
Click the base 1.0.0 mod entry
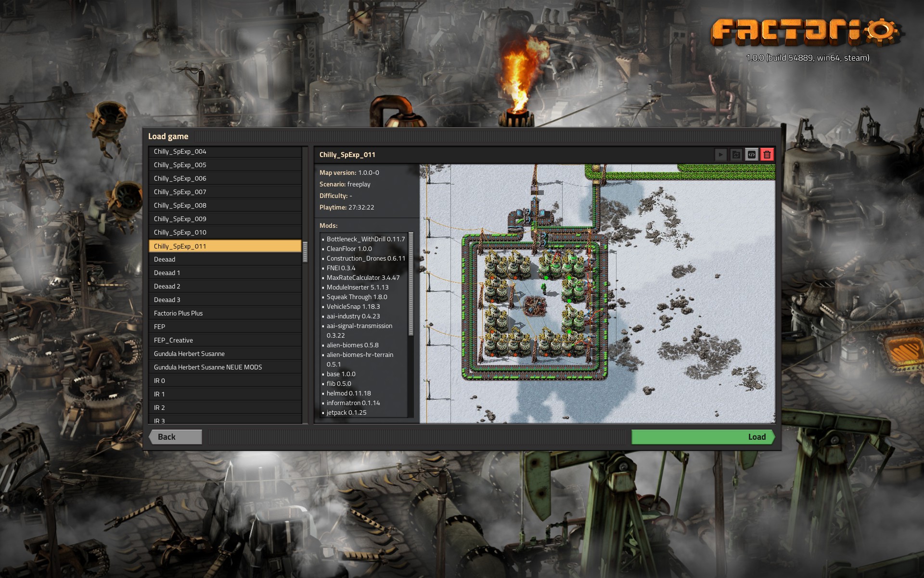click(x=341, y=374)
